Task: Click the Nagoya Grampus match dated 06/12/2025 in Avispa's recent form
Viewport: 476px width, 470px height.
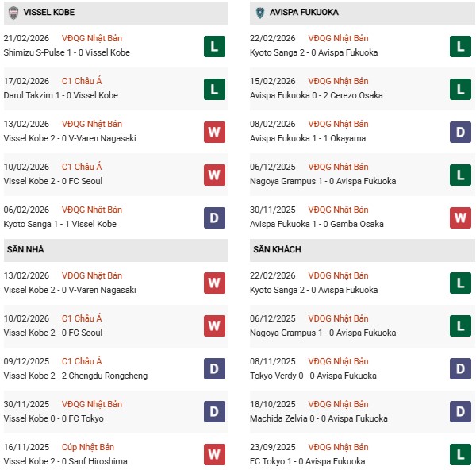Action: [321, 181]
